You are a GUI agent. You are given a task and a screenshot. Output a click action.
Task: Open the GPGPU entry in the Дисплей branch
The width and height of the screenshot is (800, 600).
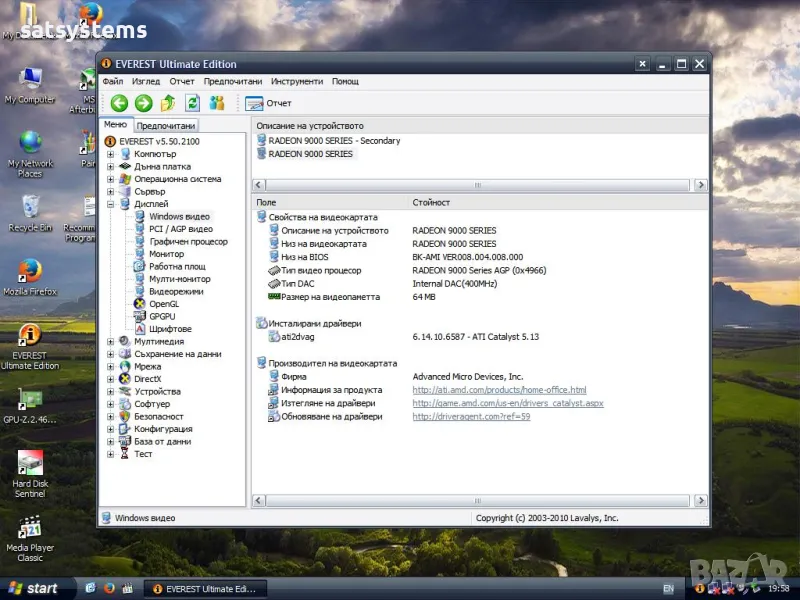click(x=163, y=316)
